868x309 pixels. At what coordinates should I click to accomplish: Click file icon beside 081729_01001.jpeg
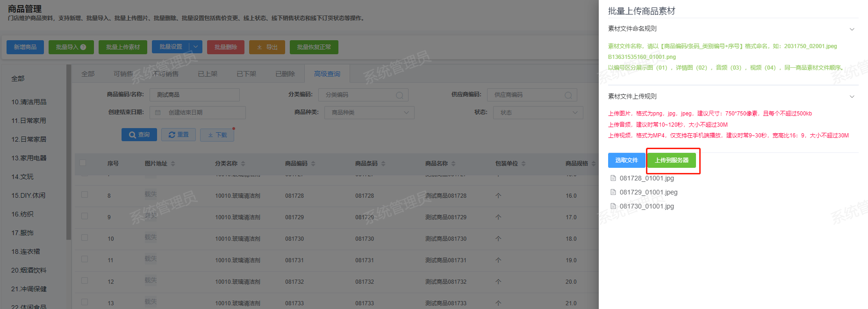click(x=613, y=192)
